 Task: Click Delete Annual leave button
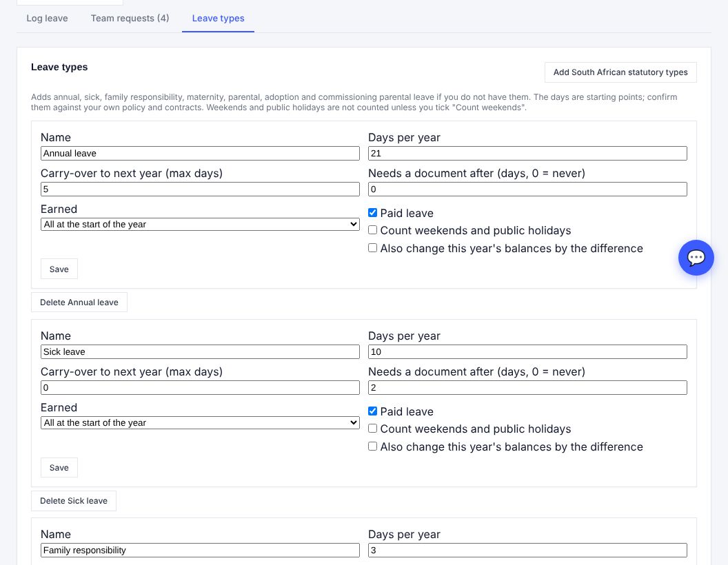79,302
